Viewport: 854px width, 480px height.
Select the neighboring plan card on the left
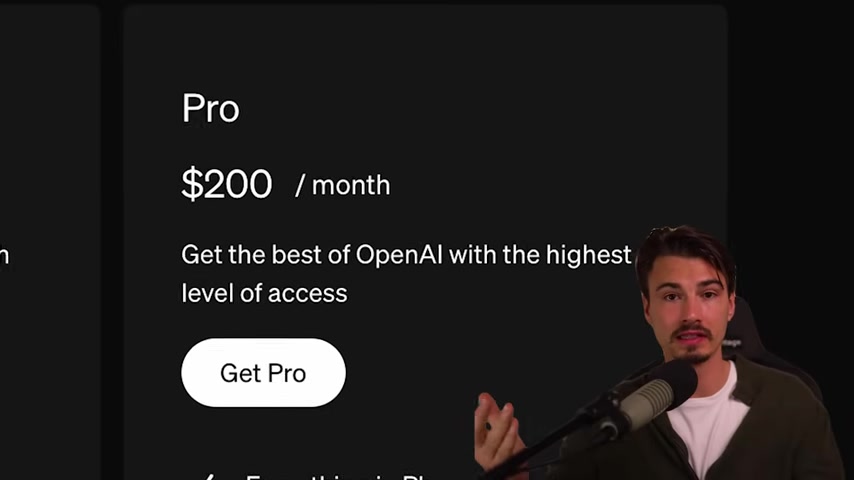coord(50,242)
